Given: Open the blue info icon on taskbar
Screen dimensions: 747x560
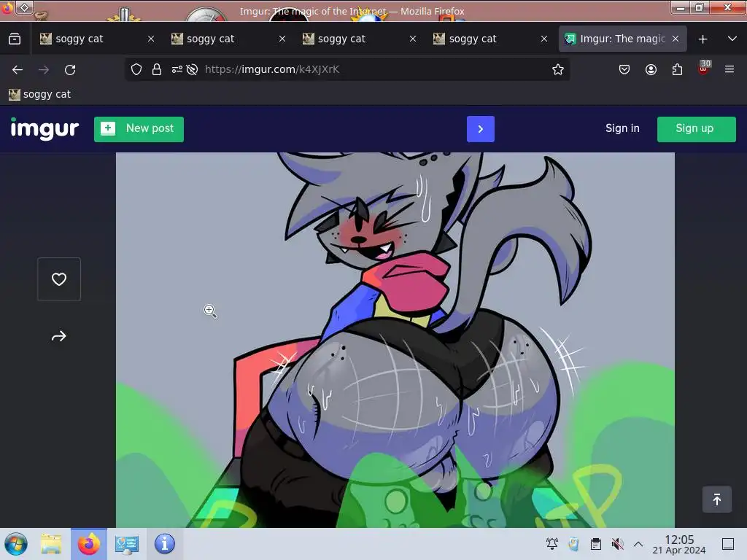Looking at the screenshot, I should point(164,544).
